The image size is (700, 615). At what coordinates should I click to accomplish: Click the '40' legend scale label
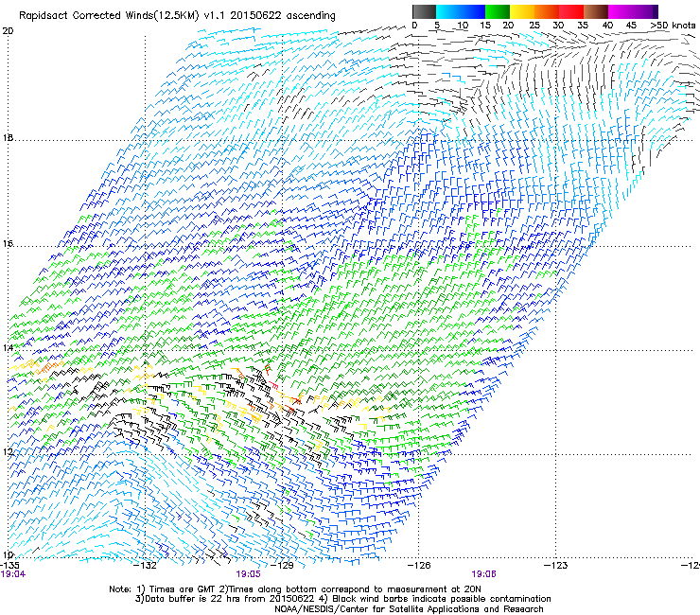tap(607, 26)
